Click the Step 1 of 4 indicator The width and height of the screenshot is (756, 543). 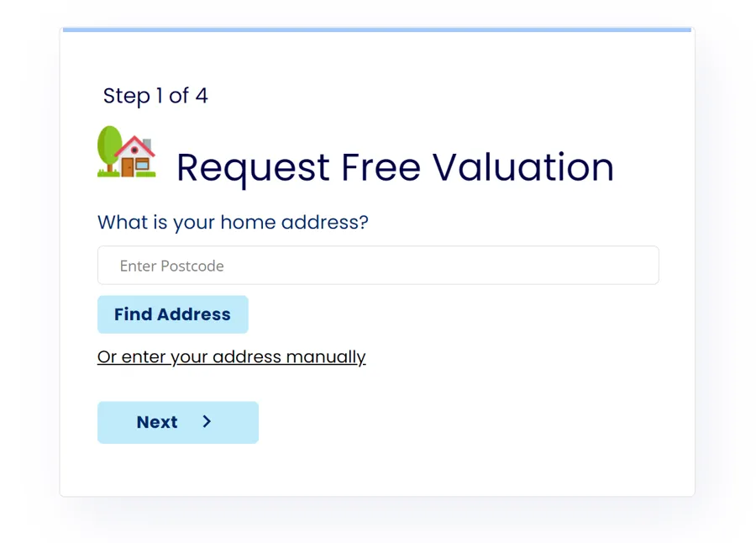[x=155, y=96]
